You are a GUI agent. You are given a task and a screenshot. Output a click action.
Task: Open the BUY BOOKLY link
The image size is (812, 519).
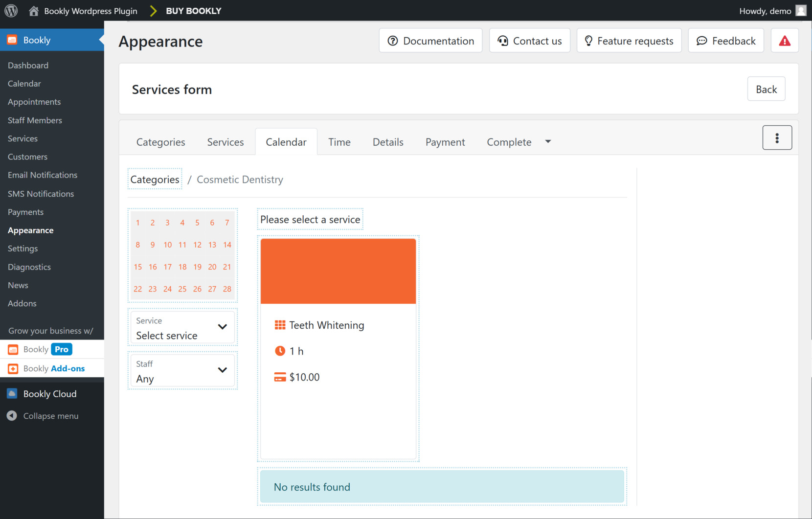[193, 10]
